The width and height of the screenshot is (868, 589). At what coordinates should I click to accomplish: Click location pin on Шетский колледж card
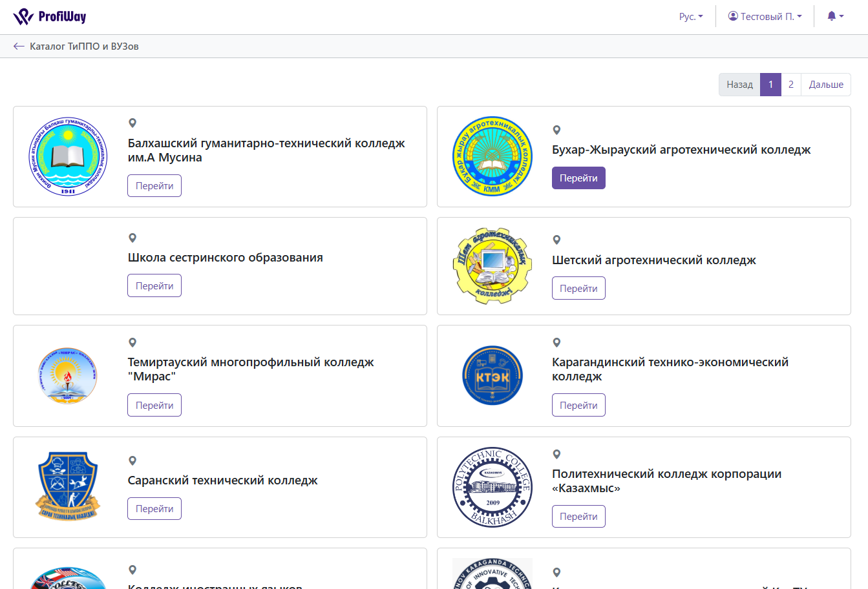pos(556,240)
